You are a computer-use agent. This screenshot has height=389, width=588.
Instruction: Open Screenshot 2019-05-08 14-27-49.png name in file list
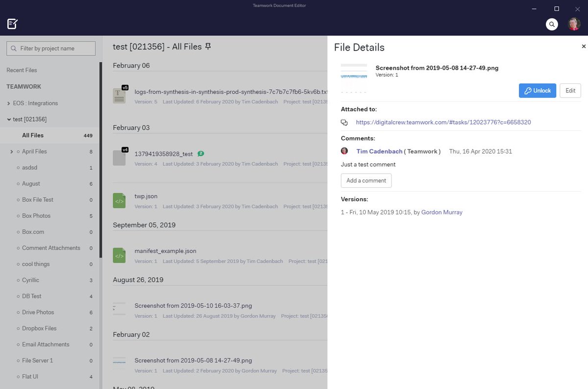click(193, 361)
